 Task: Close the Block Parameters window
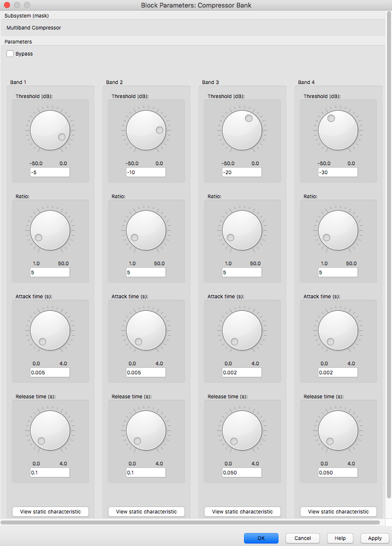(x=6, y=5)
